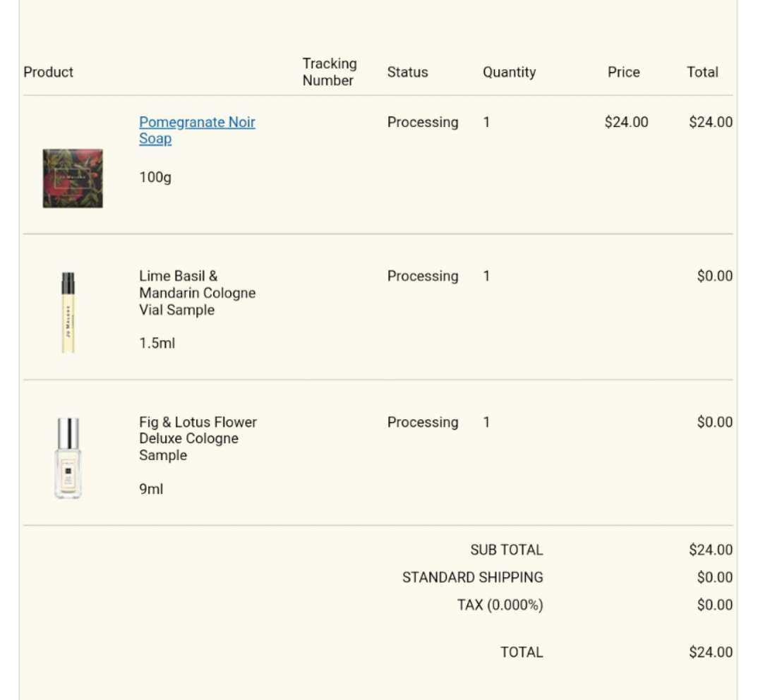Select the Product column header
Viewport: 758px width, 700px height.
[x=48, y=72]
